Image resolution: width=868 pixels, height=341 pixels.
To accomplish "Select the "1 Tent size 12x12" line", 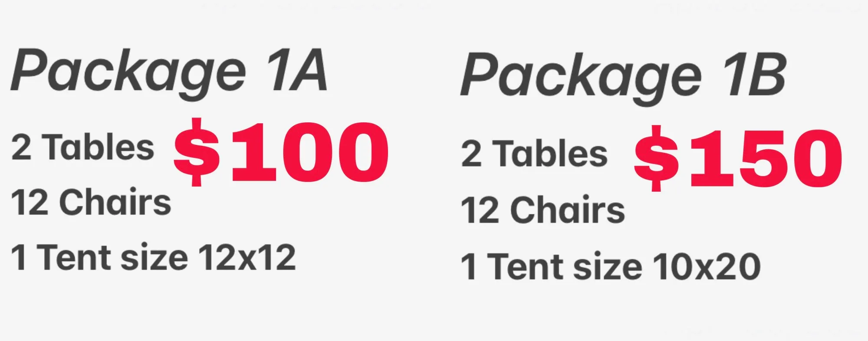I will (153, 258).
